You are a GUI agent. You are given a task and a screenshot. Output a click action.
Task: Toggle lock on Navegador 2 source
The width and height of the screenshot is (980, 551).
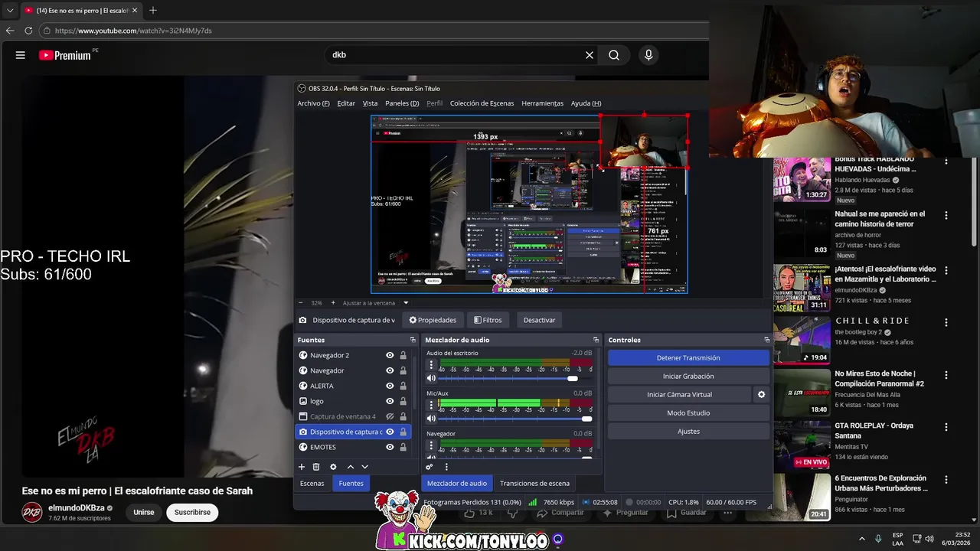[403, 355]
